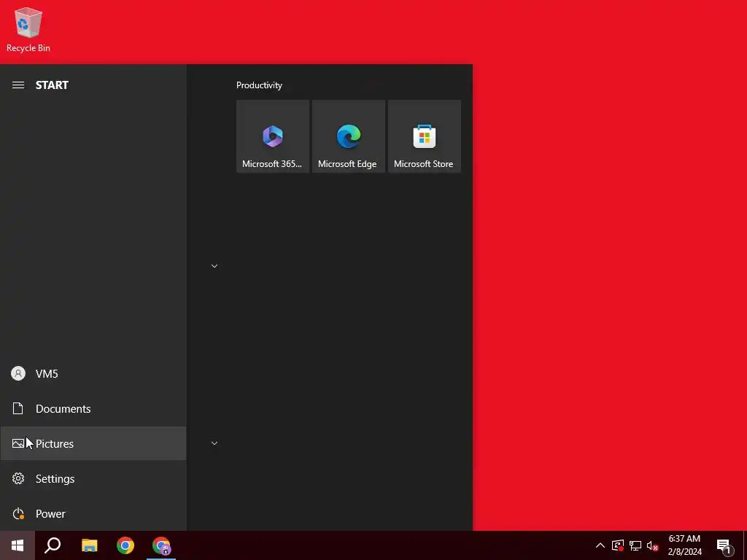Select the Recycle Bin desktop icon
Viewport: 747px width, 560px height.
coord(28,30)
